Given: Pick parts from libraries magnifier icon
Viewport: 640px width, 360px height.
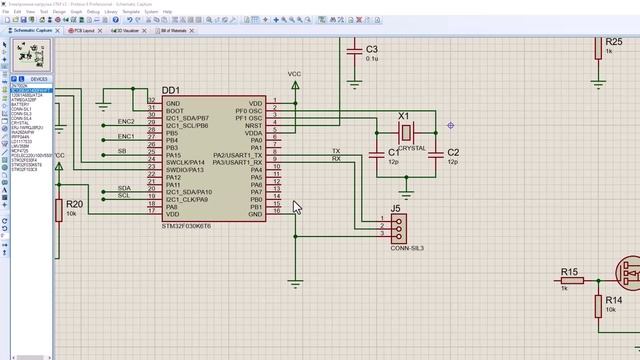Looking at the screenshot, I should tap(209, 20).
